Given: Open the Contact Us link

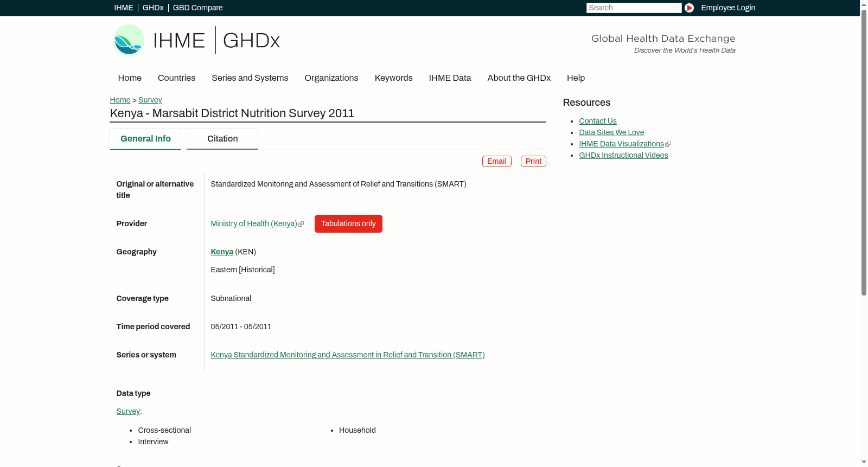Looking at the screenshot, I should (598, 121).
